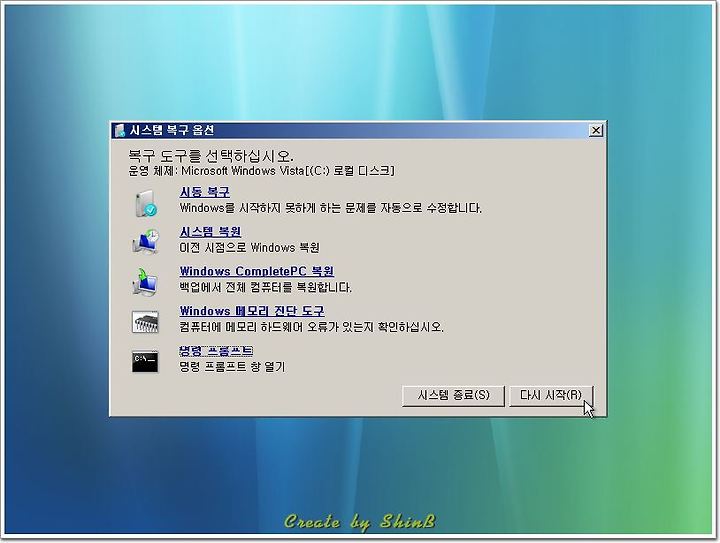The height and width of the screenshot is (543, 720).
Task: Click the 시스템 종료(S) button
Action: (x=453, y=396)
